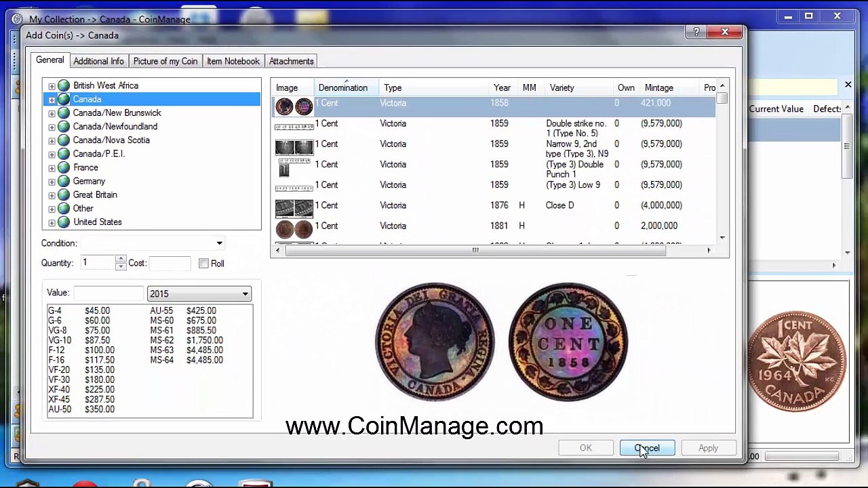
Task: Sort by the Own column header
Action: (x=625, y=87)
